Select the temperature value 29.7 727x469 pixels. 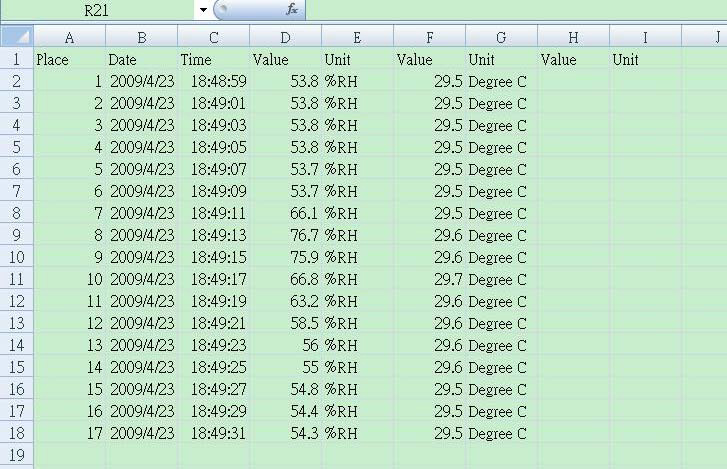430,279
